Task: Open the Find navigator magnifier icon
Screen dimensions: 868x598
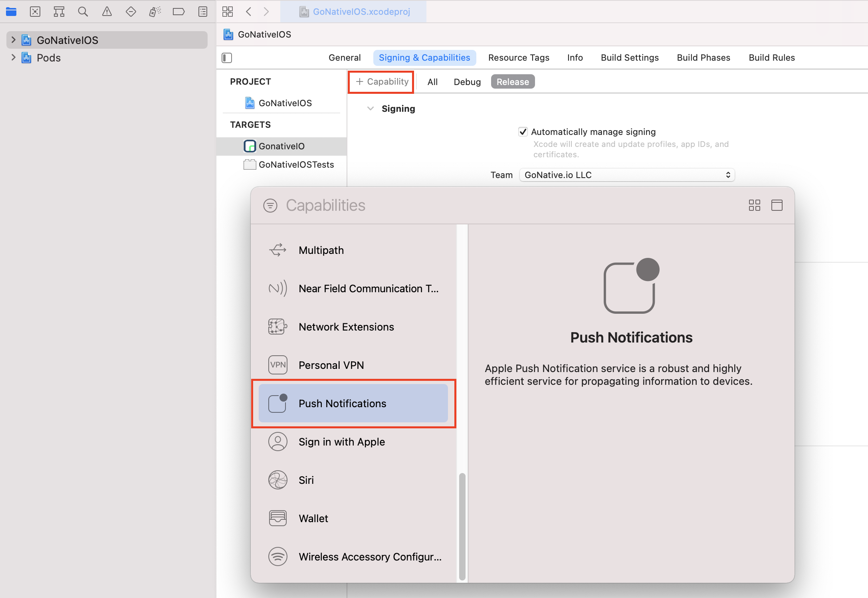Action: [83, 12]
